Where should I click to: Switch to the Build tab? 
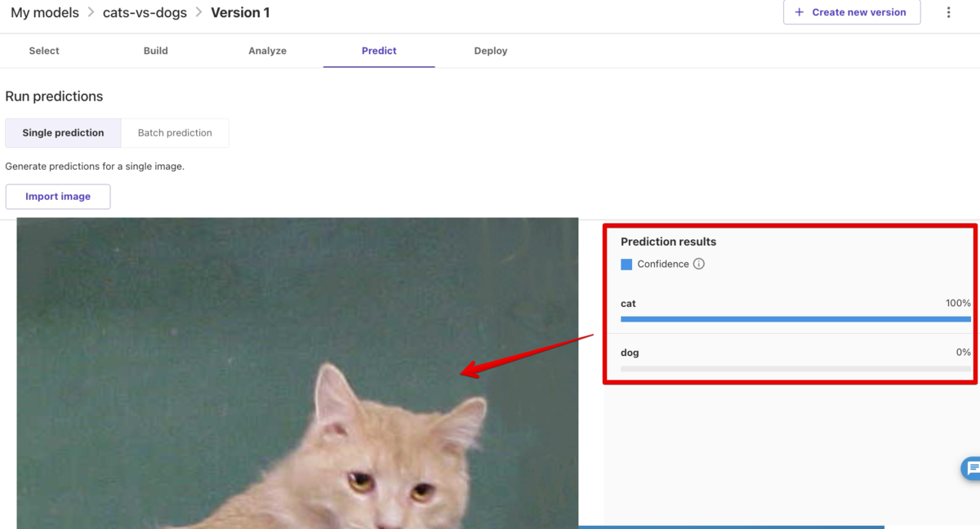156,51
